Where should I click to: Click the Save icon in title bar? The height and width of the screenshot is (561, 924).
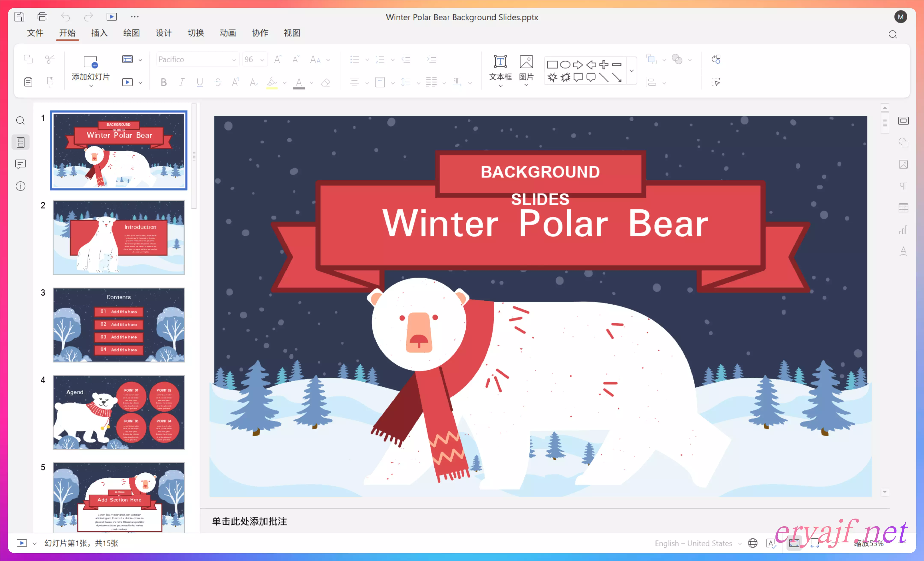(19, 17)
